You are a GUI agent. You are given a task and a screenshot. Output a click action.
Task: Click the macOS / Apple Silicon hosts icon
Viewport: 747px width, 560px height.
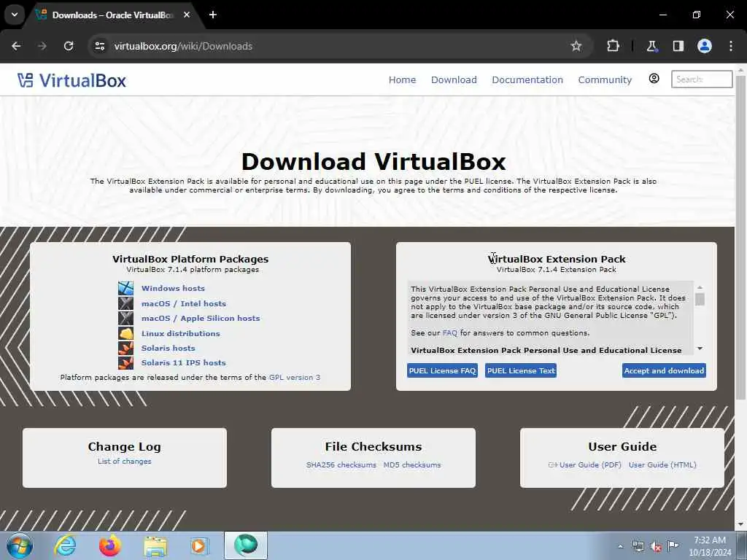pos(125,318)
